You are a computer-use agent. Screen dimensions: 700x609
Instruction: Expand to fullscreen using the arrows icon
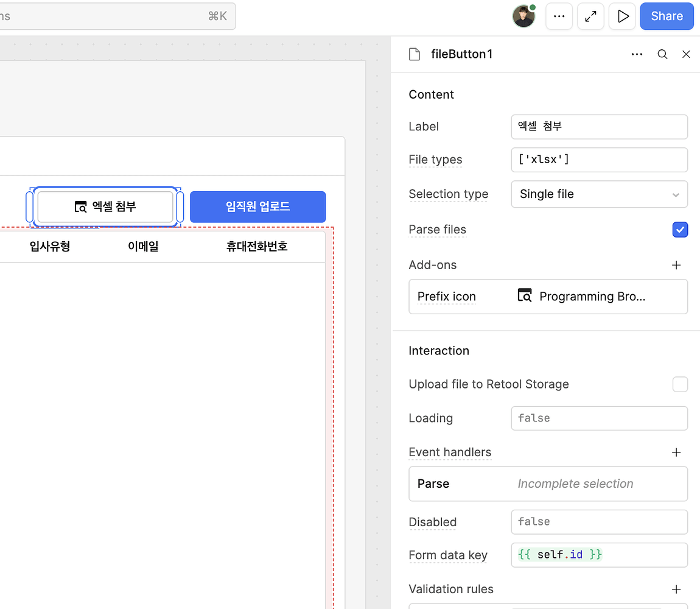pyautogui.click(x=590, y=16)
